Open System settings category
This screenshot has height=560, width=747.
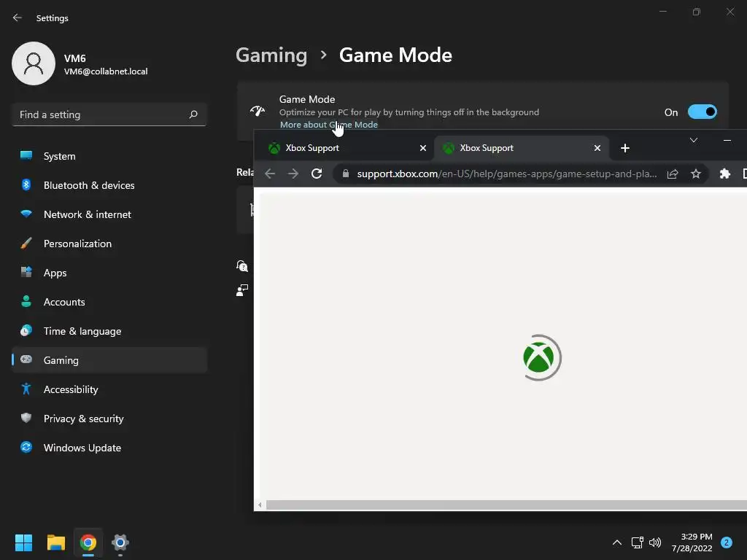(x=109, y=156)
